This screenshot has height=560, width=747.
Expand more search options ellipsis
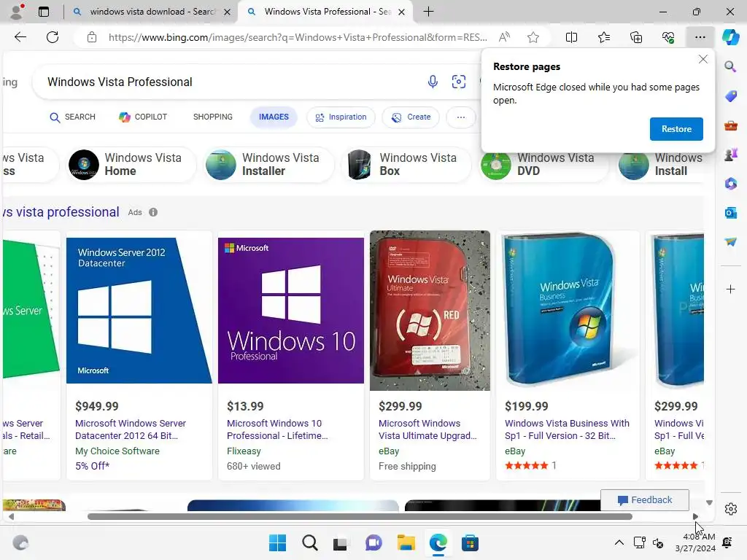click(x=461, y=117)
